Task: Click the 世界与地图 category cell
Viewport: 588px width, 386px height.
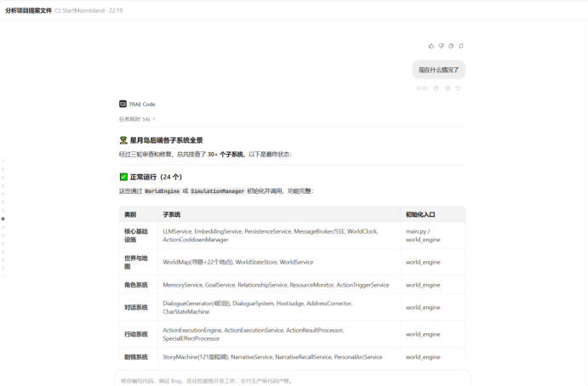Action: (x=138, y=262)
